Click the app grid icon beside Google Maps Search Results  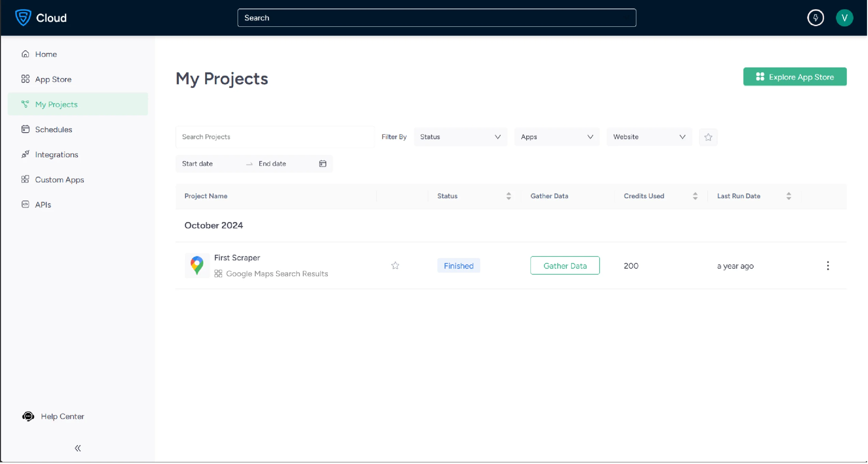(218, 274)
